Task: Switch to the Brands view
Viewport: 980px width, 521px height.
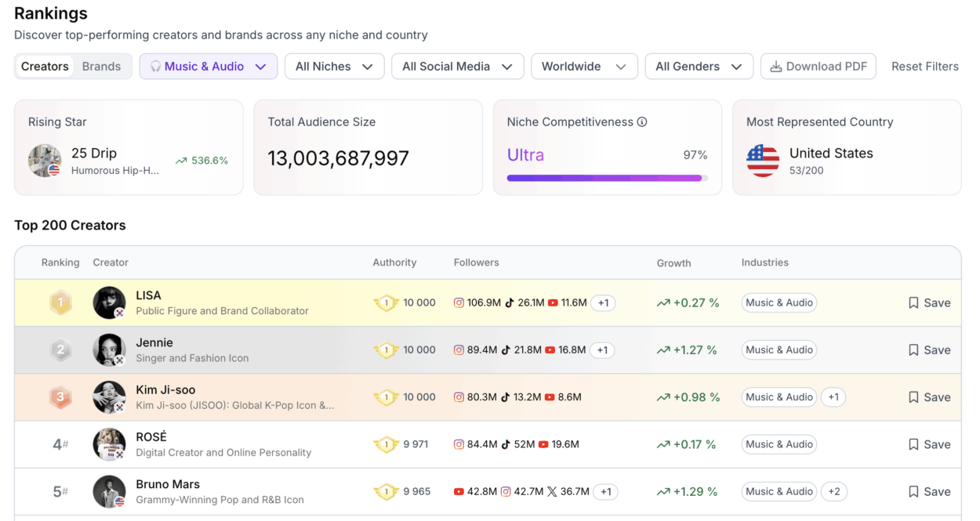Action: 102,67
